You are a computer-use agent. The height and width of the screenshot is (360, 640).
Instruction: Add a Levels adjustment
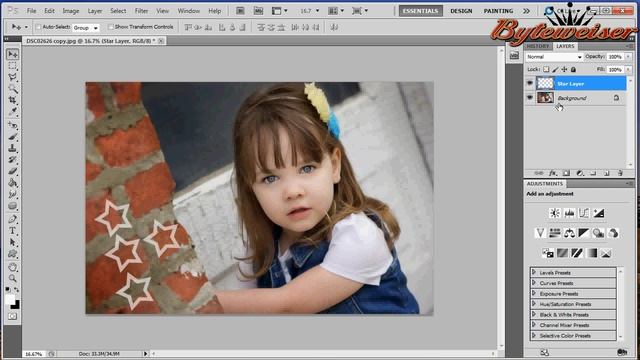pyautogui.click(x=569, y=213)
